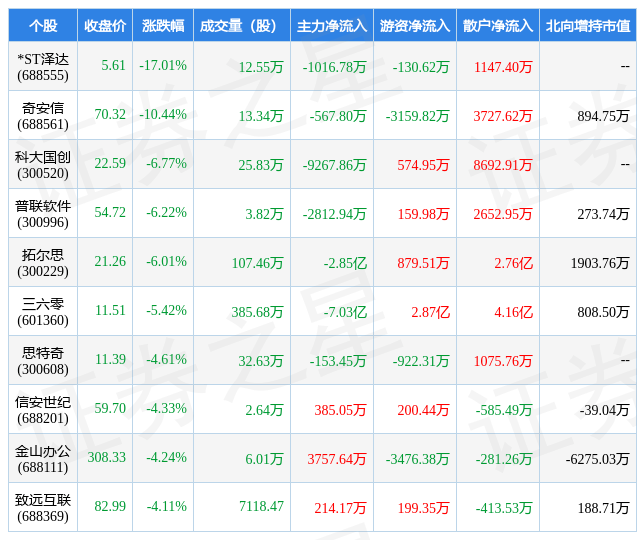
Task: Click volume value 107.46万
Action: (x=258, y=263)
